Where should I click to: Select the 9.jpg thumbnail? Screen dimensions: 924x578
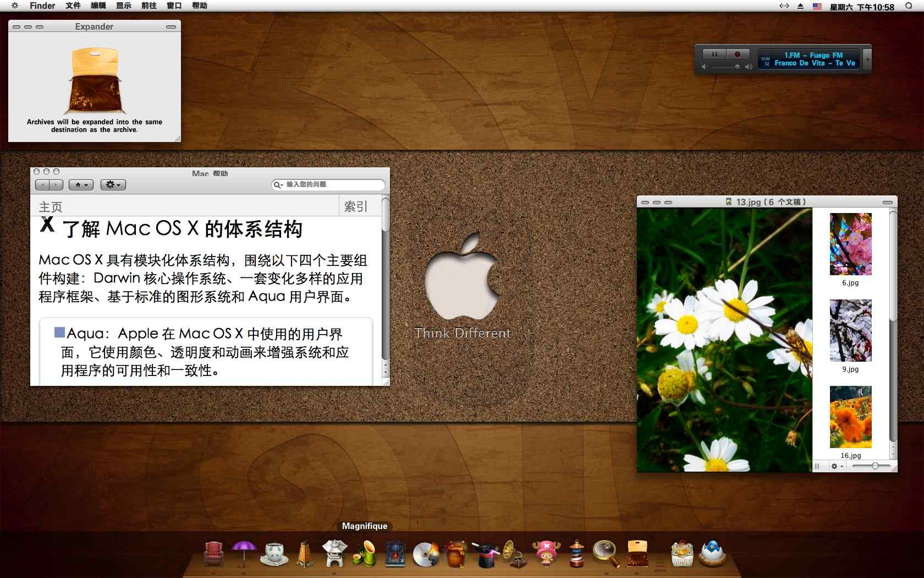pyautogui.click(x=850, y=330)
